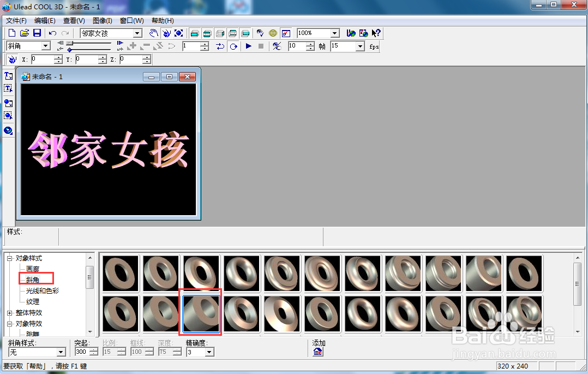The image size is (588, 374).
Task: Click the total frames field showing 10
Action: (x=297, y=46)
